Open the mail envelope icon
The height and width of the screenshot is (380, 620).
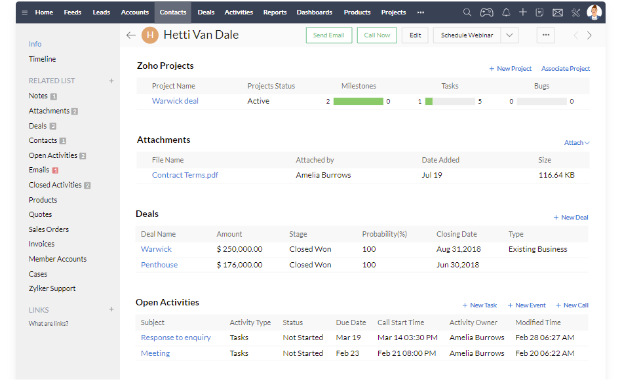pyautogui.click(x=558, y=13)
